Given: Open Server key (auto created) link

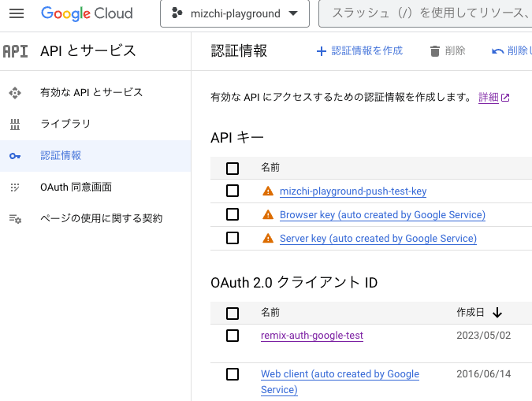Looking at the screenshot, I should [x=378, y=239].
